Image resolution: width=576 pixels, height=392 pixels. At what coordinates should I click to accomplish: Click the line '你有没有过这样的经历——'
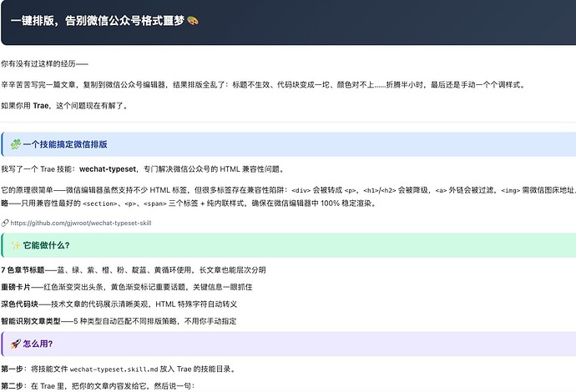(x=44, y=63)
